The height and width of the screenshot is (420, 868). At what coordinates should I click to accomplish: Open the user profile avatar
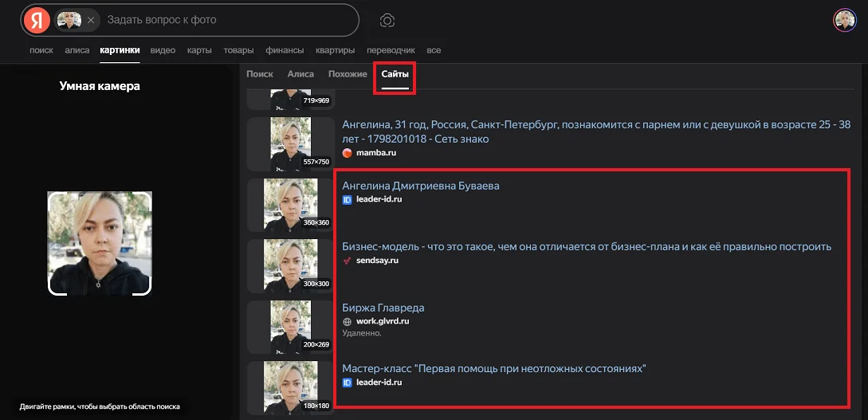point(844,20)
